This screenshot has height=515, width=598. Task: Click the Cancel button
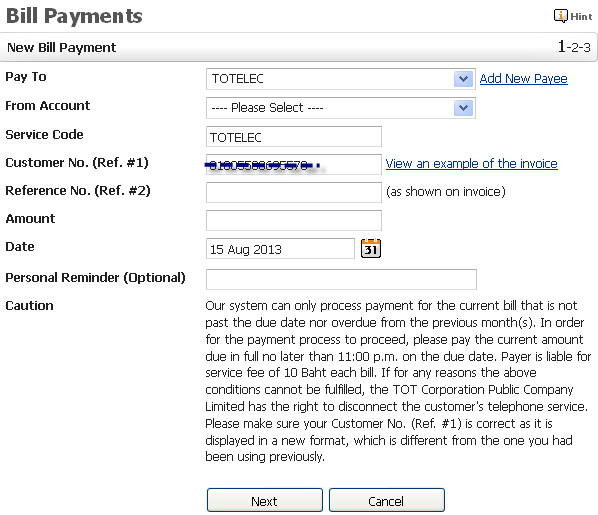pyautogui.click(x=387, y=500)
